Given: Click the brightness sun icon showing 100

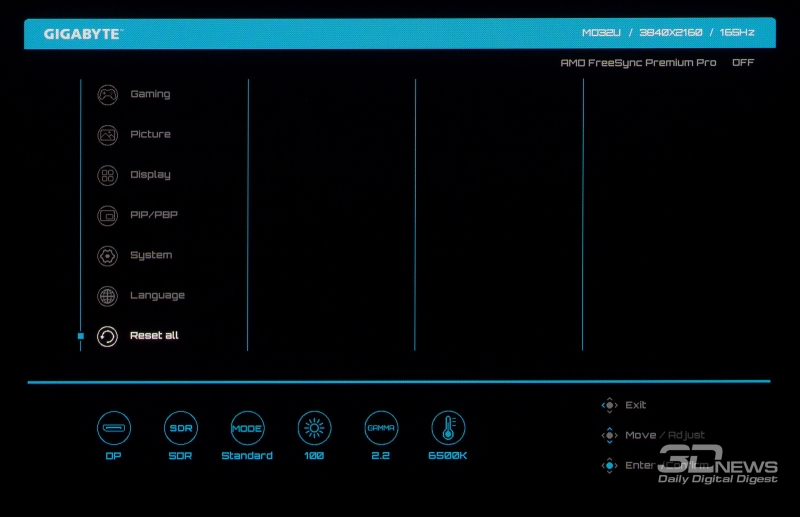Looking at the screenshot, I should (x=314, y=428).
